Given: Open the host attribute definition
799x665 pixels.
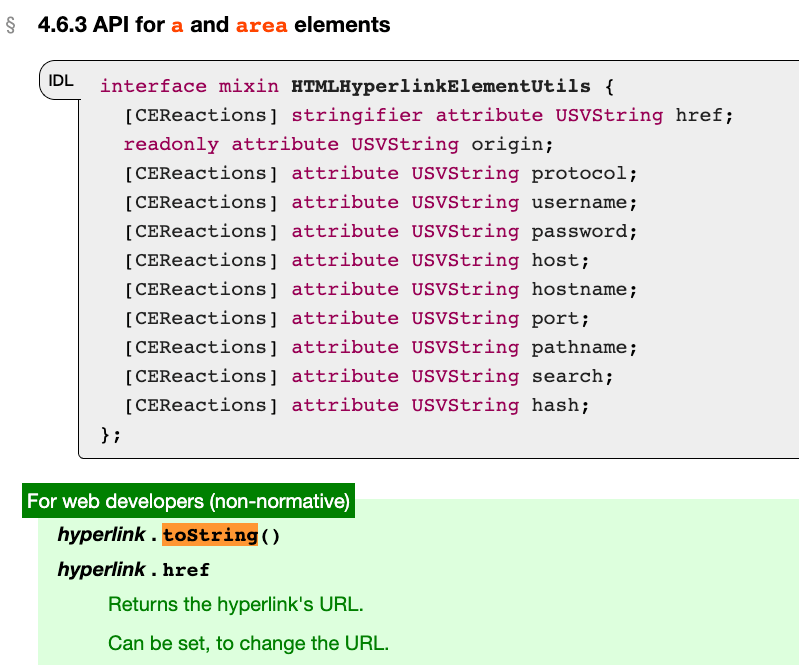Looking at the screenshot, I should point(555,260).
